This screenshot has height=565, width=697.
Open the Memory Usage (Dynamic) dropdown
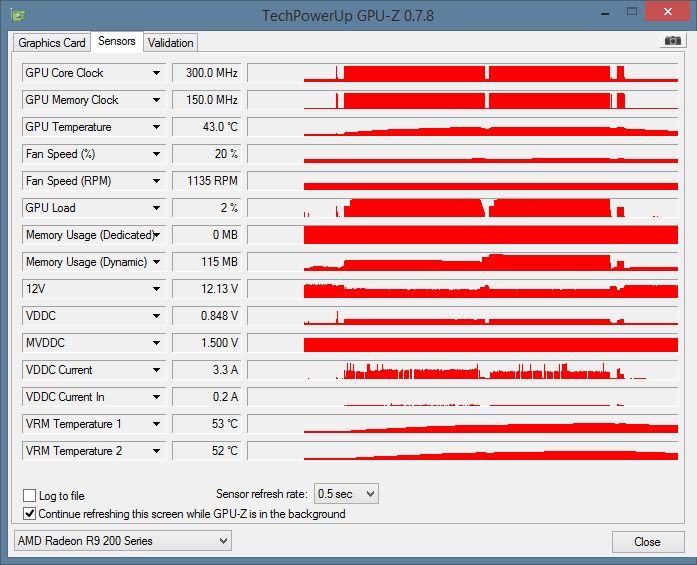[x=94, y=262]
